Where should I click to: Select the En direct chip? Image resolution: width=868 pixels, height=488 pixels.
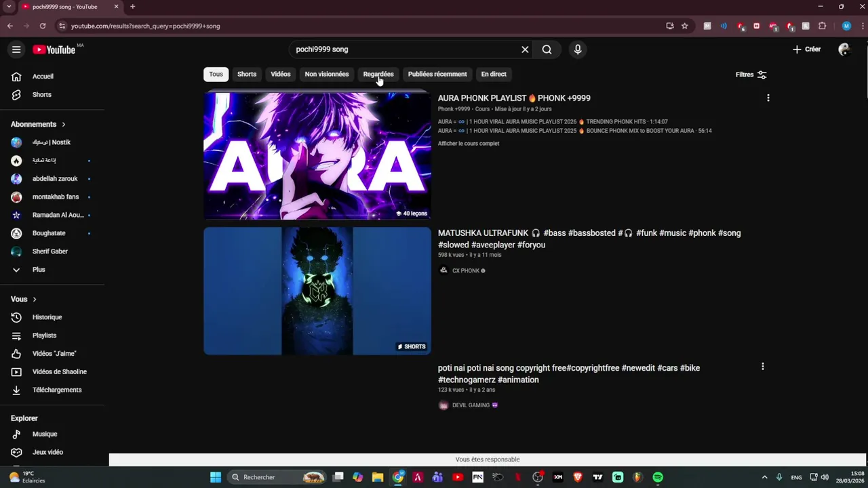tap(494, 74)
